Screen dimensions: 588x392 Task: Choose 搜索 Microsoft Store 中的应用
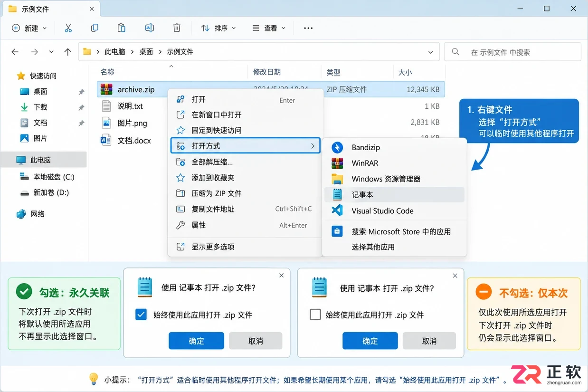click(394, 231)
